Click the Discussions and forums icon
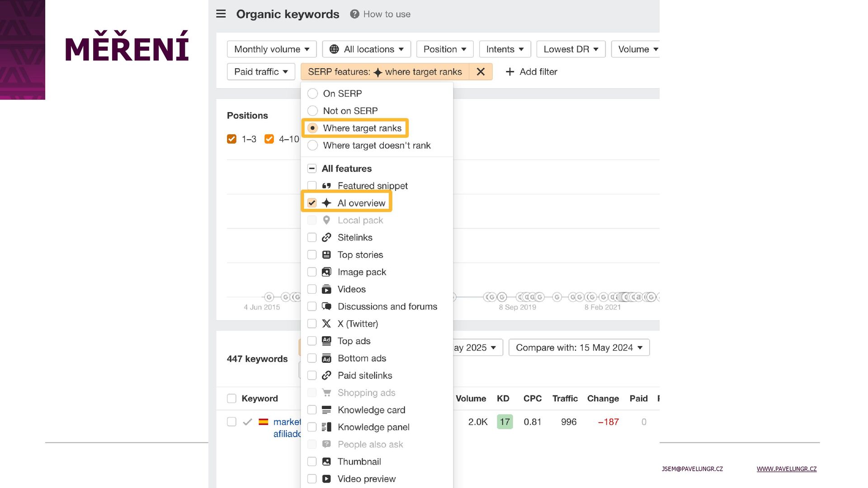Viewport: 868px width, 488px height. click(326, 306)
